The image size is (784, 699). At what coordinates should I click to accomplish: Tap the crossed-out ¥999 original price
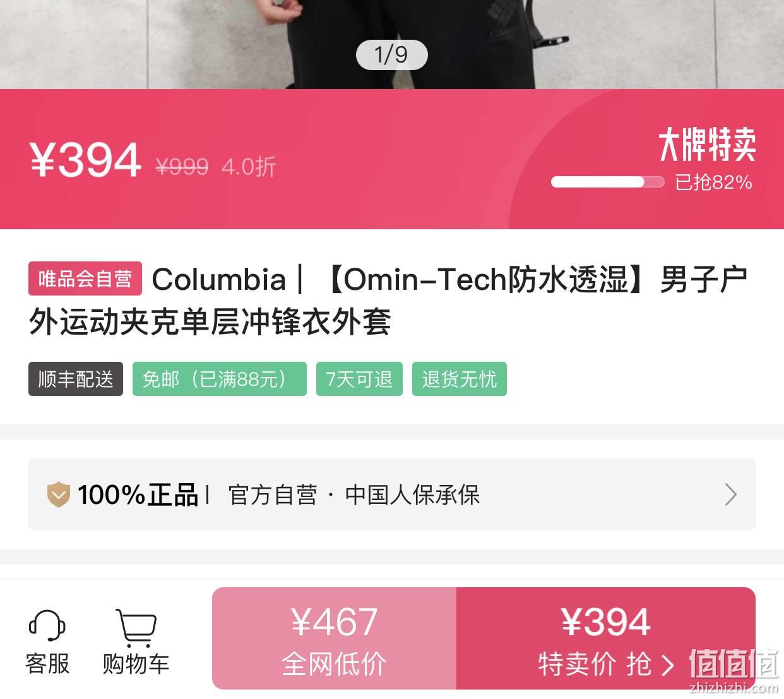pyautogui.click(x=182, y=166)
